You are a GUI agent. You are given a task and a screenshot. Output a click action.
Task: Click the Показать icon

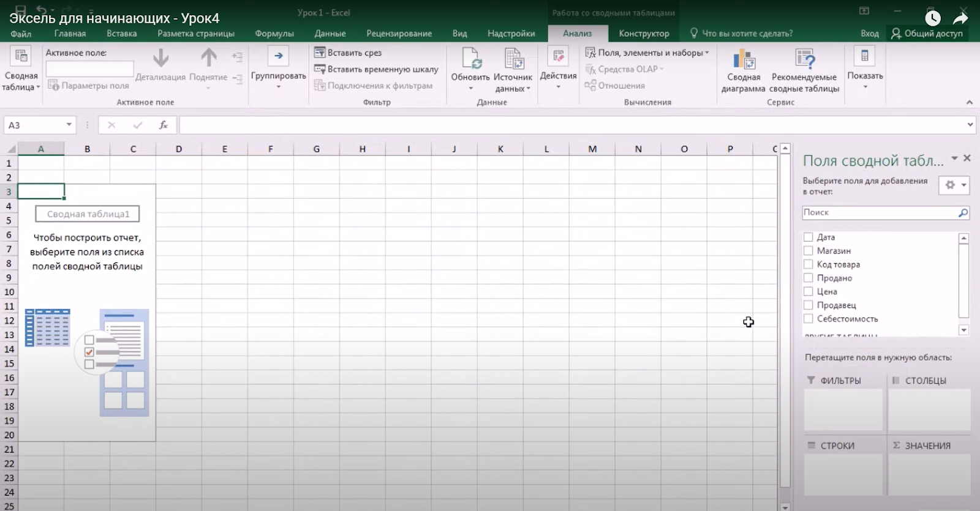click(865, 56)
